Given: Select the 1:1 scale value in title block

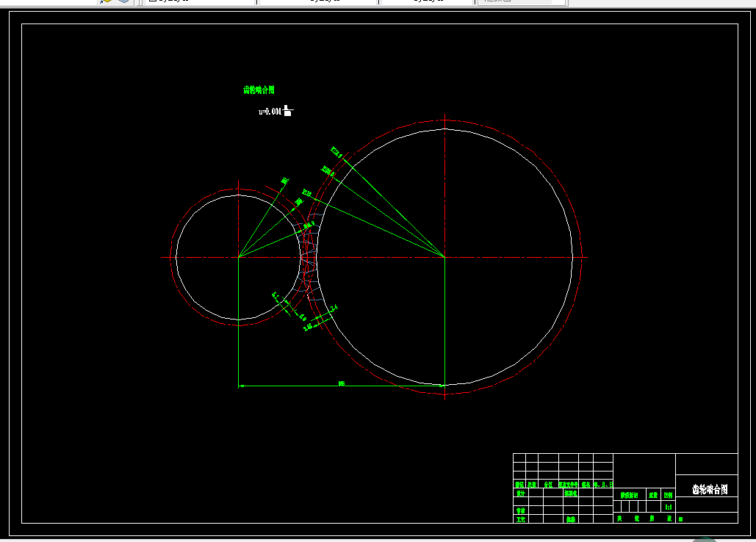Looking at the screenshot, I should pyautogui.click(x=669, y=507).
